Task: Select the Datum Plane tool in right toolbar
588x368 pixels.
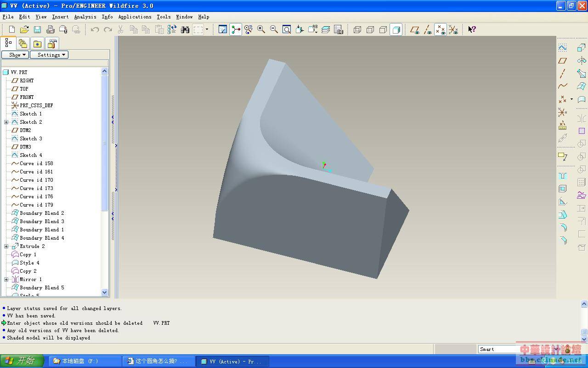Action: tap(562, 60)
